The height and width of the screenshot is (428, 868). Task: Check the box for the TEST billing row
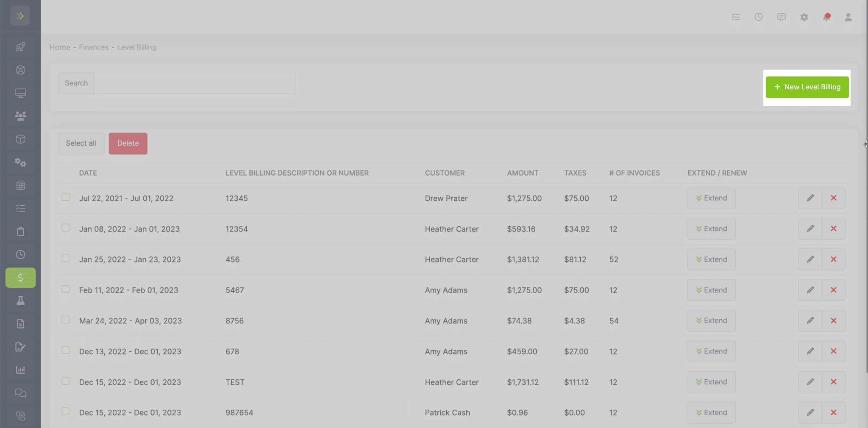click(66, 381)
